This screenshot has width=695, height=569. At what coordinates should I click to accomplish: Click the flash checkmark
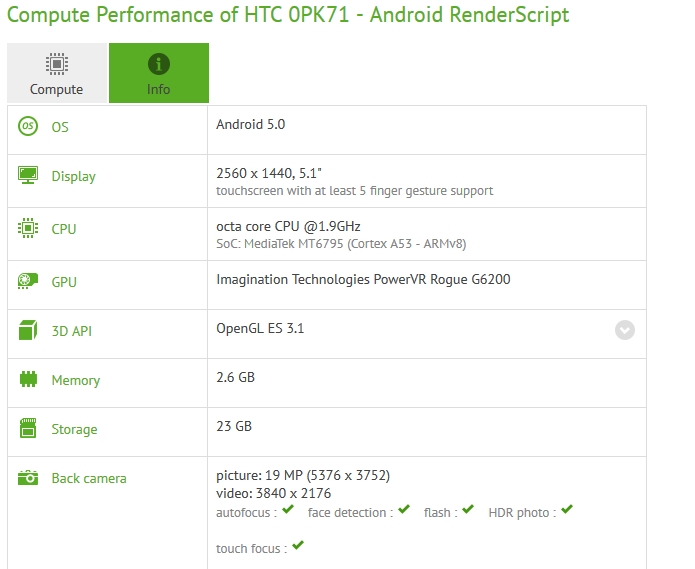pyautogui.click(x=468, y=510)
